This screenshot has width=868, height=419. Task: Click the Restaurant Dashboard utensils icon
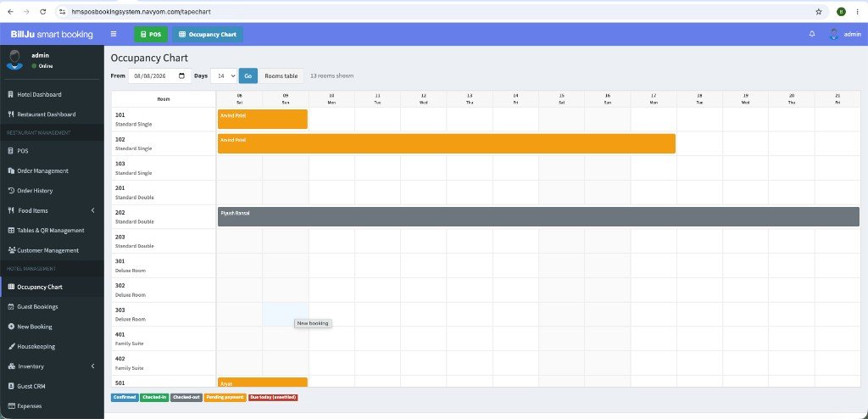[10, 115]
